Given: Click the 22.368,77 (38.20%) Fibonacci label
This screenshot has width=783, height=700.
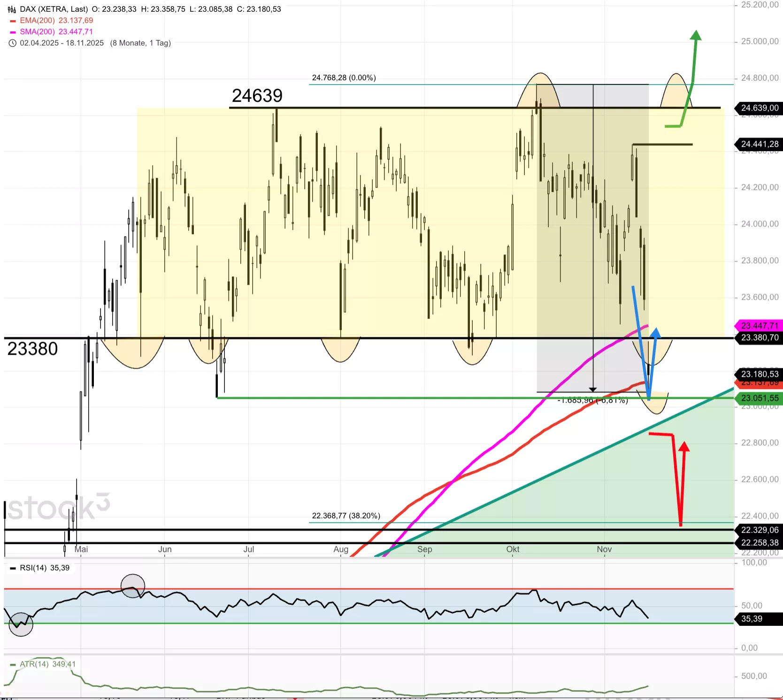Looking at the screenshot, I should pos(346,516).
